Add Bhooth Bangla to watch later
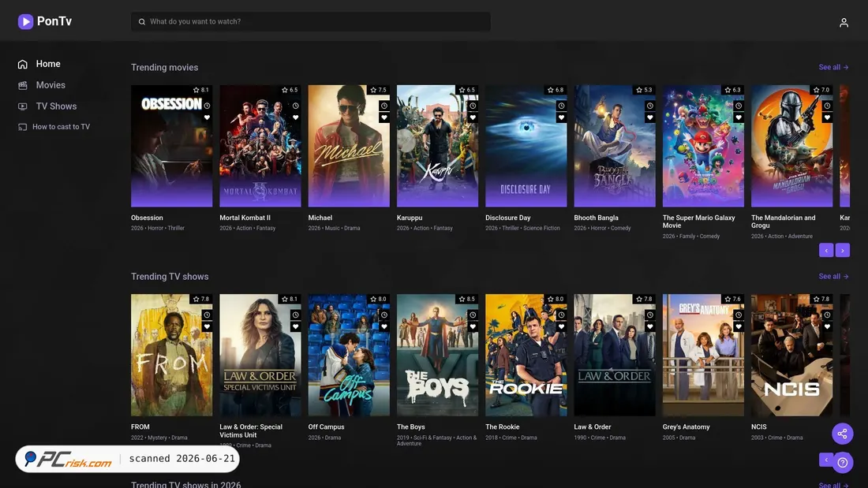The height and width of the screenshot is (488, 868). point(650,106)
